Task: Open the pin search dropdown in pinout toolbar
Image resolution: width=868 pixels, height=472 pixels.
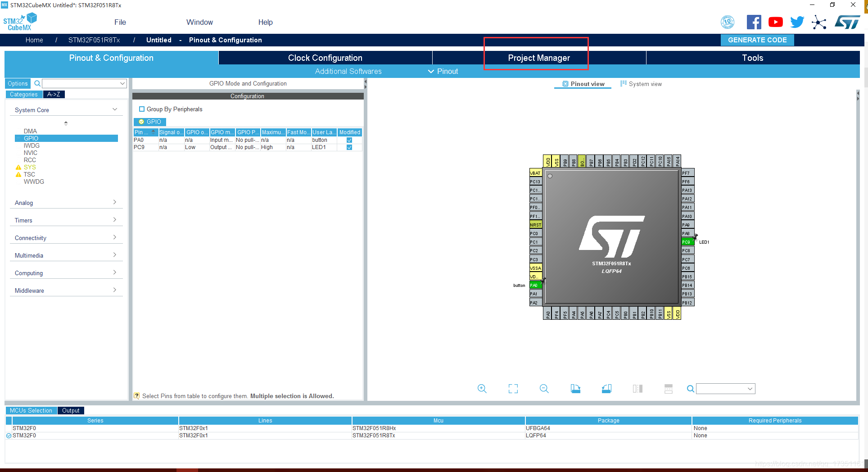Action: click(x=750, y=389)
